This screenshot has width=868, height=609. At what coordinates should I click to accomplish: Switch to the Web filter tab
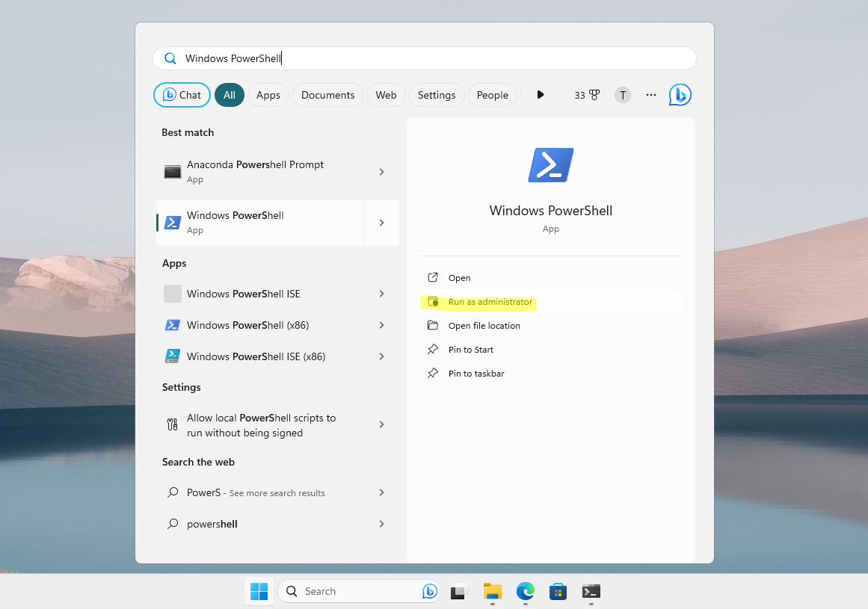(x=386, y=95)
